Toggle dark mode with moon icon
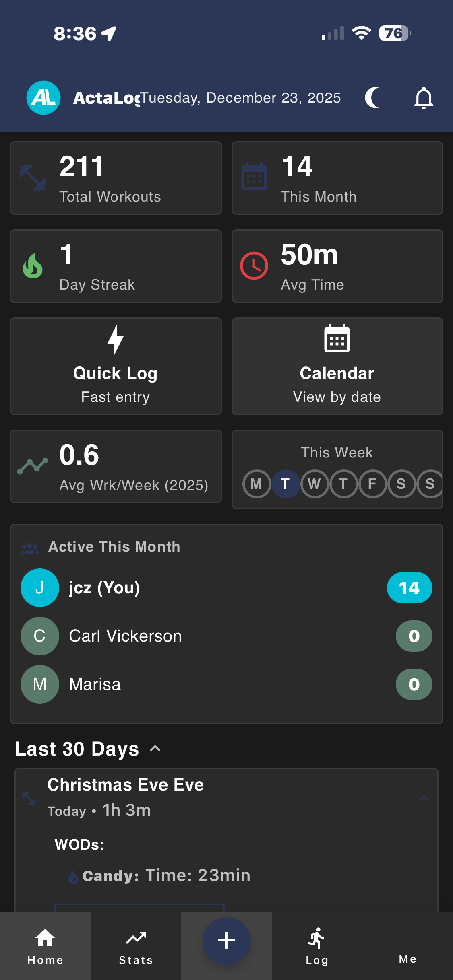Image resolution: width=453 pixels, height=980 pixels. tap(372, 98)
